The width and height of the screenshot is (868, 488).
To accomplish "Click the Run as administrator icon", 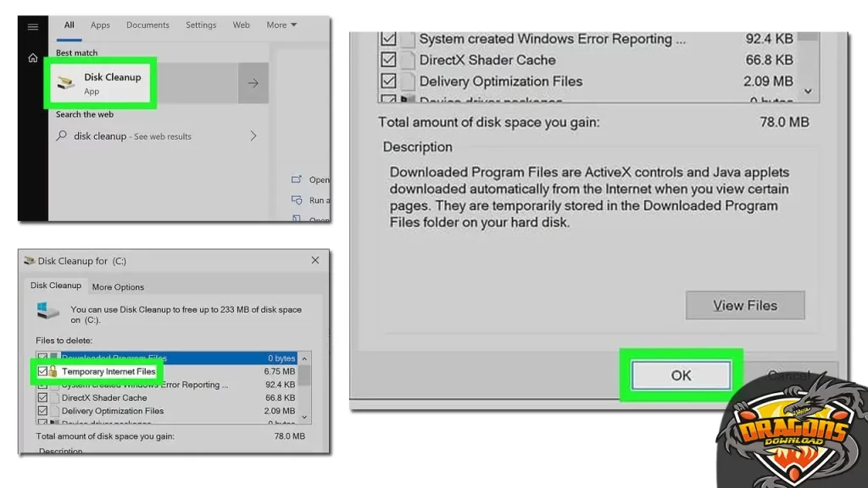I will (x=296, y=201).
